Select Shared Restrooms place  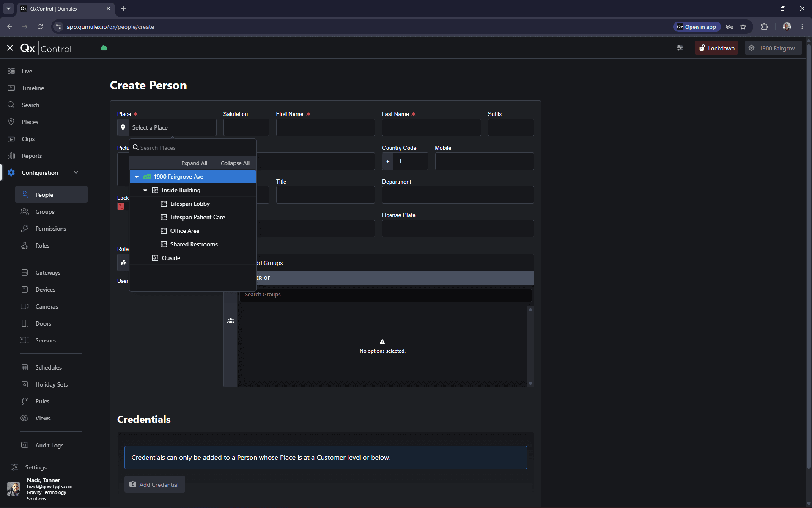click(x=193, y=244)
